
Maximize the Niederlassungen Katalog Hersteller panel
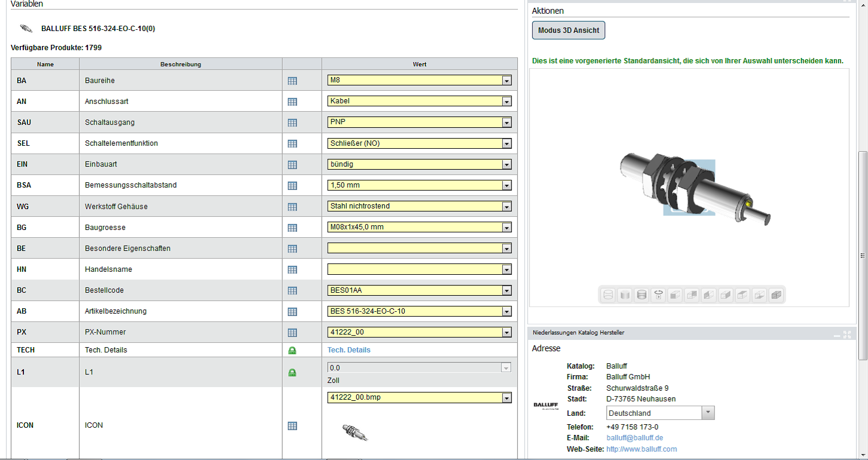click(x=847, y=335)
